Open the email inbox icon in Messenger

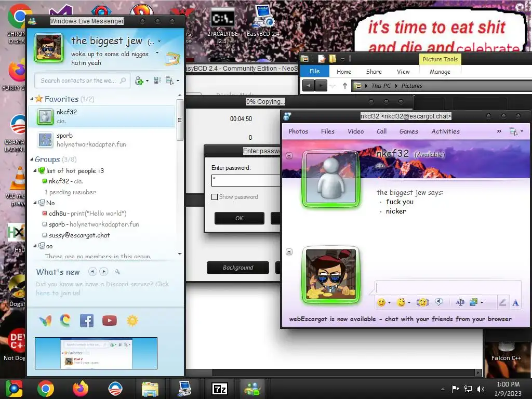point(172,59)
